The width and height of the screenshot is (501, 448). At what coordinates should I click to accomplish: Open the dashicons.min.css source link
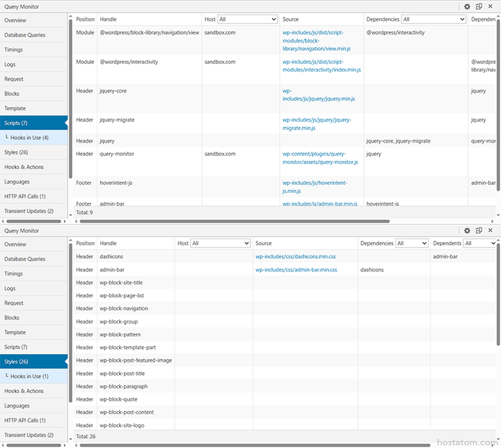point(295,257)
